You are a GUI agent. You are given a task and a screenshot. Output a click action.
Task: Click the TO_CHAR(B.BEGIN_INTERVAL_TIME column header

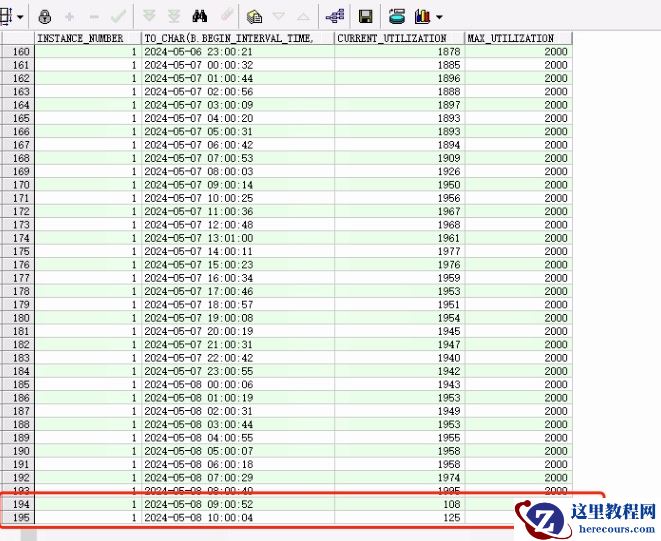pyautogui.click(x=238, y=38)
